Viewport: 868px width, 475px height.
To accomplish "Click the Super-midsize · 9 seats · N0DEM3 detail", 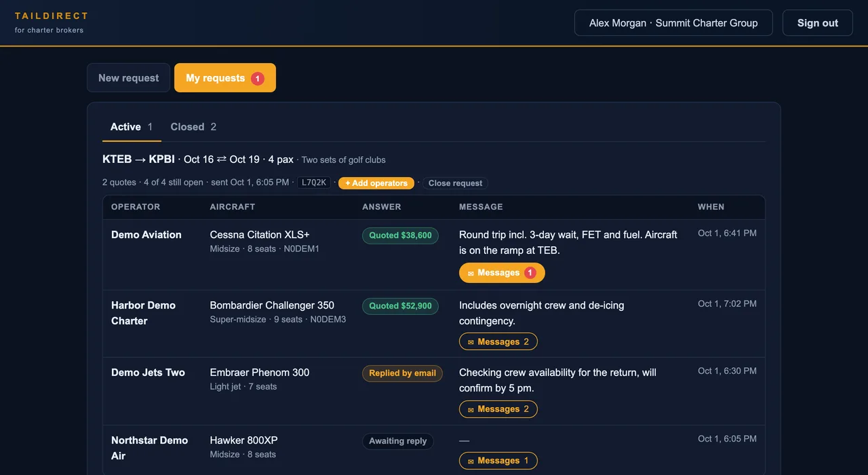I will 278,320.
